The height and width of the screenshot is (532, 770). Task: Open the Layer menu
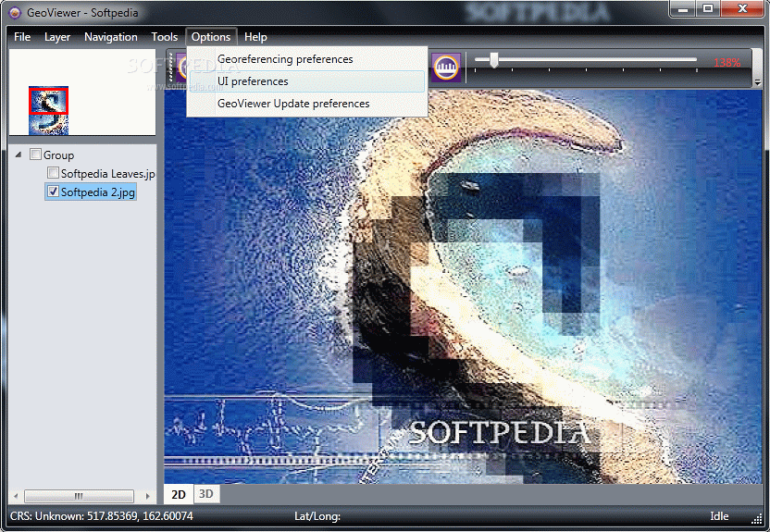click(57, 37)
